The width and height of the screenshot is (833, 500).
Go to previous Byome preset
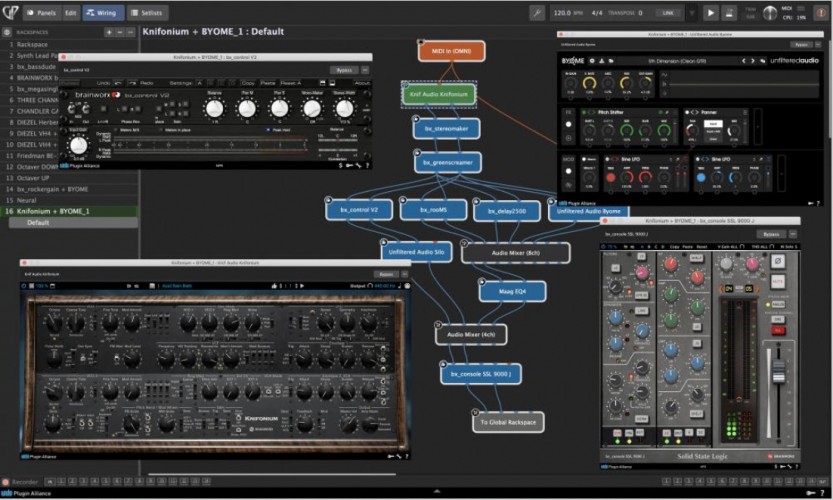pos(743,61)
